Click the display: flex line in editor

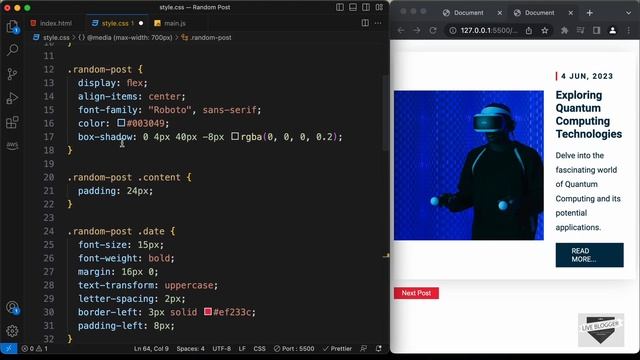pyautogui.click(x=113, y=83)
